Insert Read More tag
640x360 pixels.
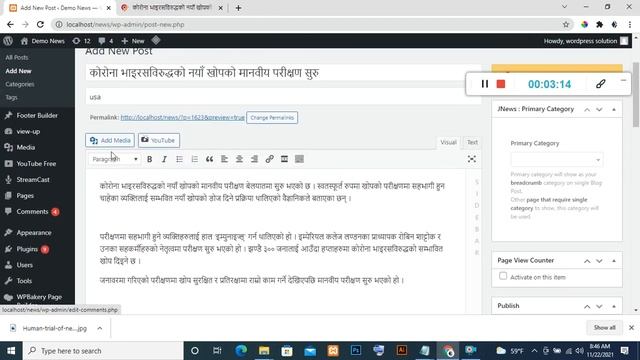[x=284, y=159]
